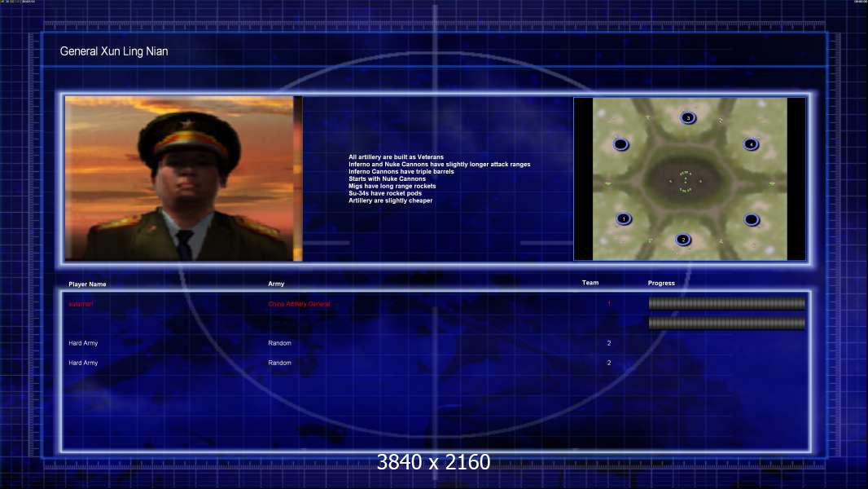Click 'Starts with Nuke Cannons' line

coord(387,178)
